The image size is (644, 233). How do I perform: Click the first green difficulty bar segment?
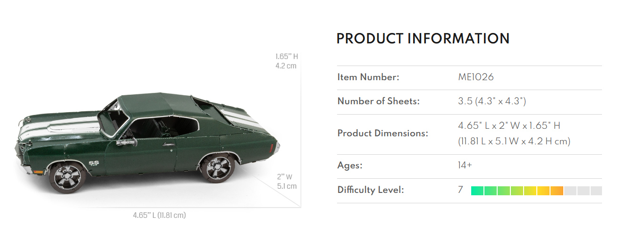tap(477, 191)
